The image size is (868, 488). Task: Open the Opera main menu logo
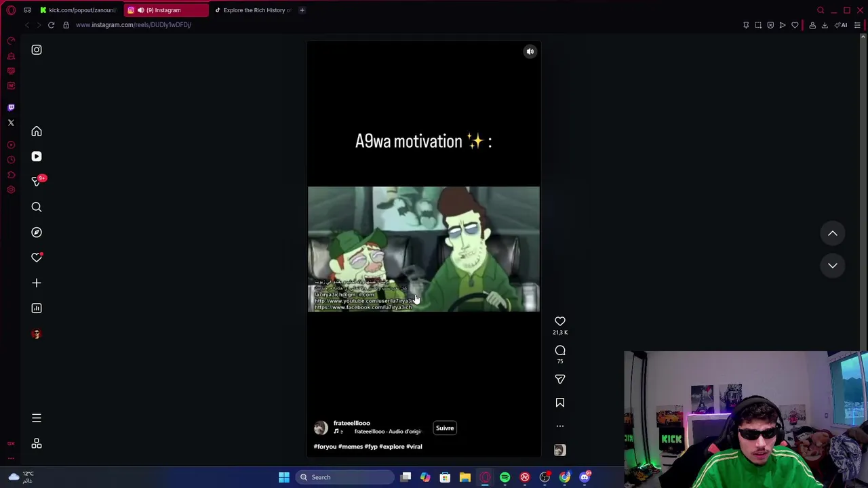tap(11, 10)
